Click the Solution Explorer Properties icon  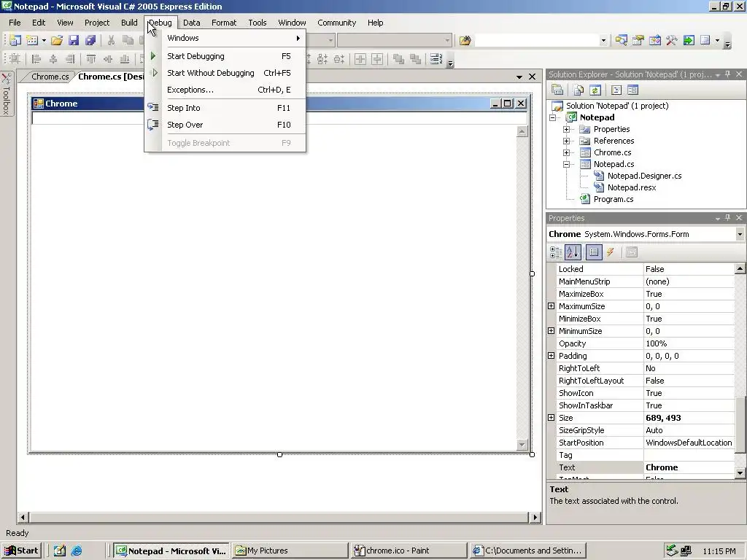[x=557, y=90]
